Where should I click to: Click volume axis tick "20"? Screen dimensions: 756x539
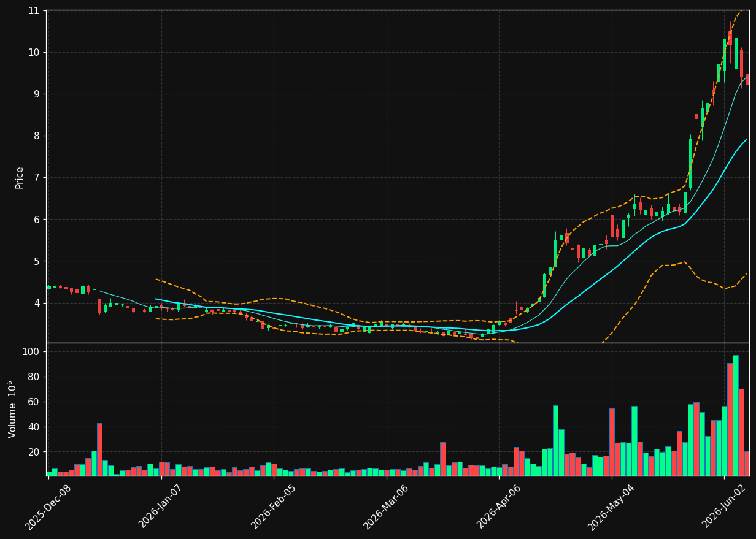[x=33, y=452]
